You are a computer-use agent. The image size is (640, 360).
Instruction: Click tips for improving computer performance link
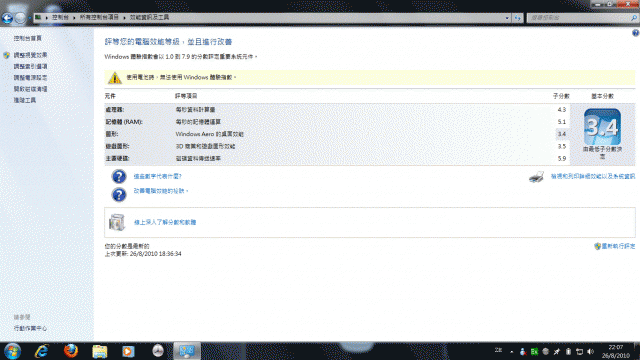tap(161, 191)
